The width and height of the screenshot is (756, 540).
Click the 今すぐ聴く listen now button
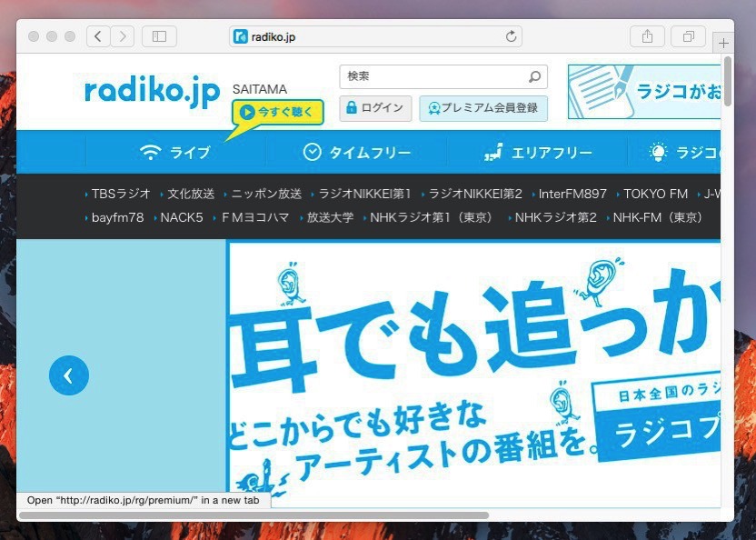278,113
